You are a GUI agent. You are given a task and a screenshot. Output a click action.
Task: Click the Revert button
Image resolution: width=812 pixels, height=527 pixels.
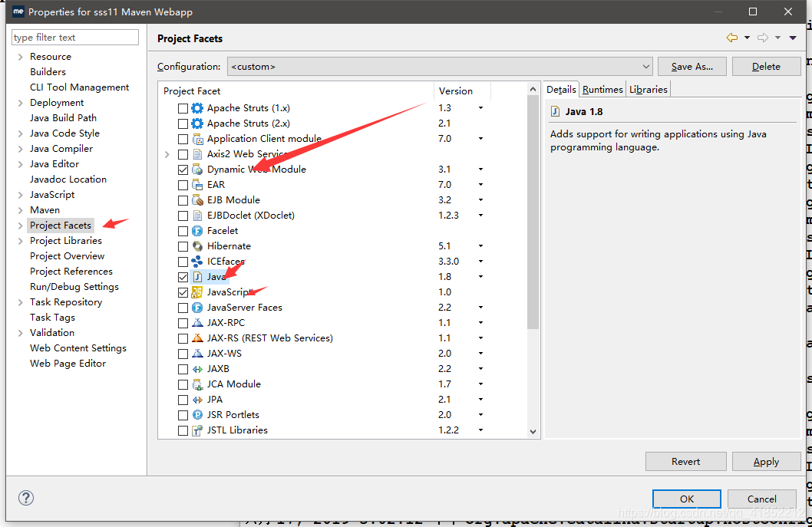point(685,461)
